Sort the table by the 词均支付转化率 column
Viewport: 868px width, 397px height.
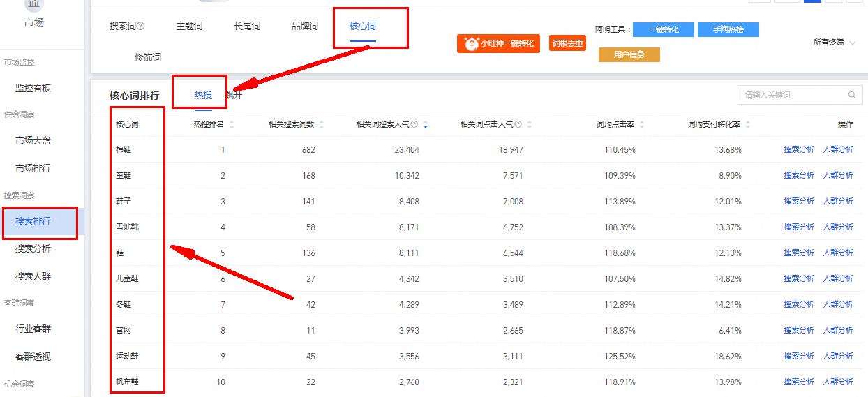coord(748,124)
